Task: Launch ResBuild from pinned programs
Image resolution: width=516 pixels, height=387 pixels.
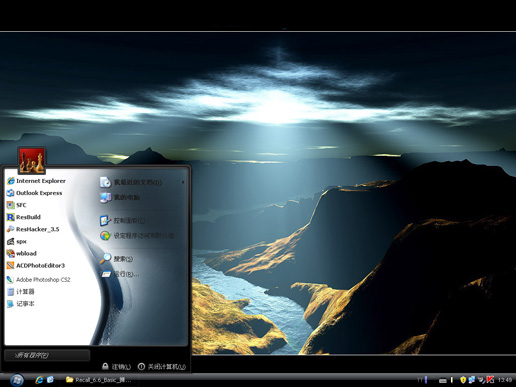Action: (x=24, y=217)
